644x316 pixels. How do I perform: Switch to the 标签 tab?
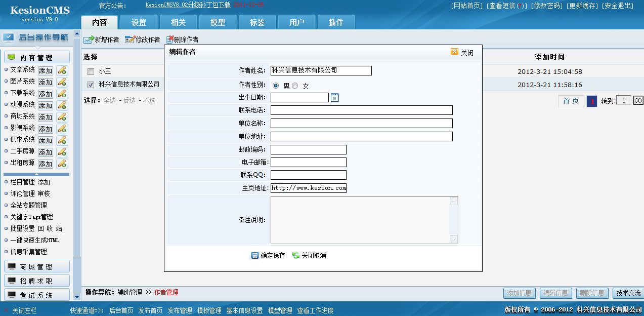(257, 22)
